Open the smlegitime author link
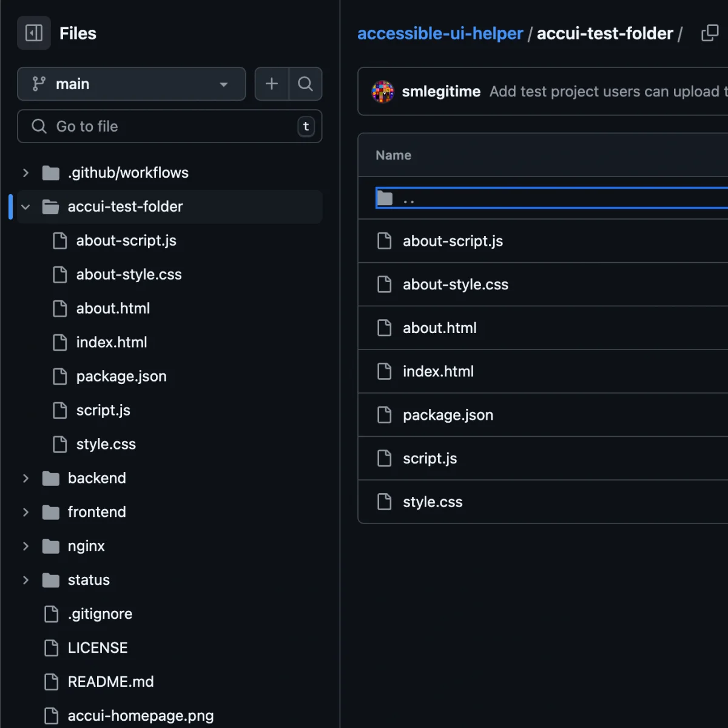 point(441,92)
